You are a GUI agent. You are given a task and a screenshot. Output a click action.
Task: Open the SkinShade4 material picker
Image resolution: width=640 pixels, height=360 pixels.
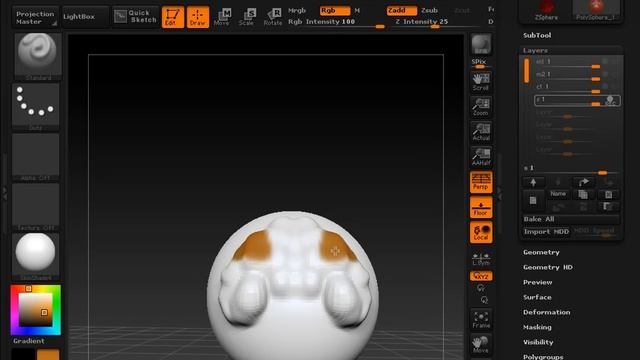click(x=36, y=257)
